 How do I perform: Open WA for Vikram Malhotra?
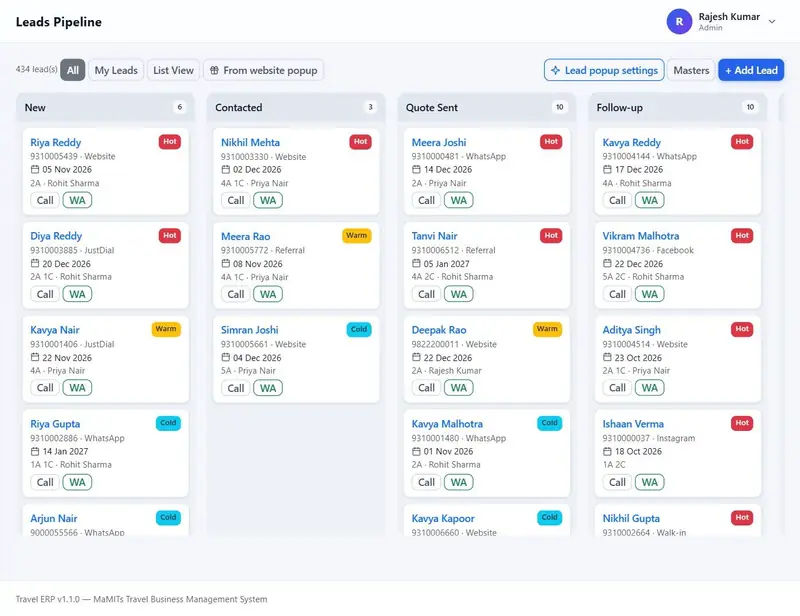click(649, 294)
